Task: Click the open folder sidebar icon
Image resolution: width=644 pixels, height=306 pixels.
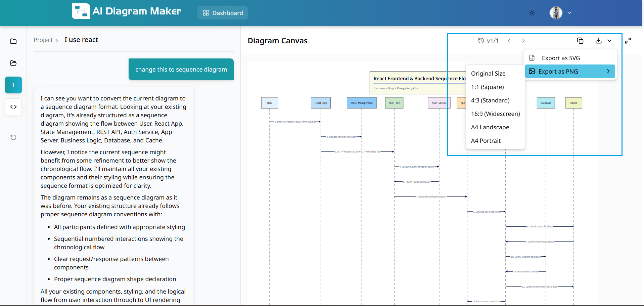Action: (13, 63)
